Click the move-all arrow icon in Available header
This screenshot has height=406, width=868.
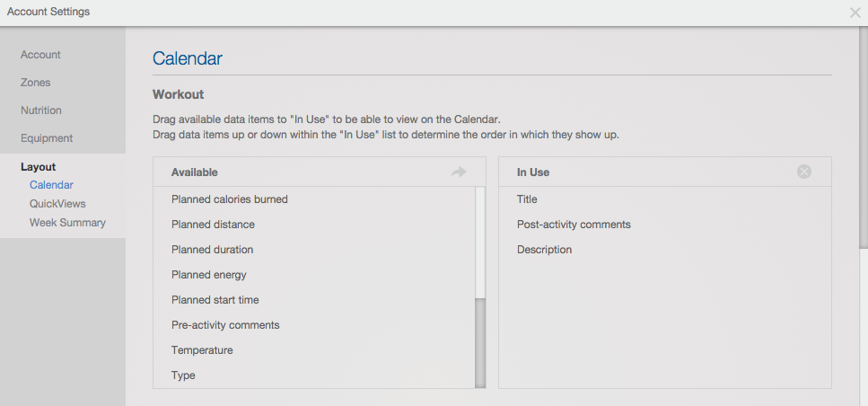tap(459, 172)
